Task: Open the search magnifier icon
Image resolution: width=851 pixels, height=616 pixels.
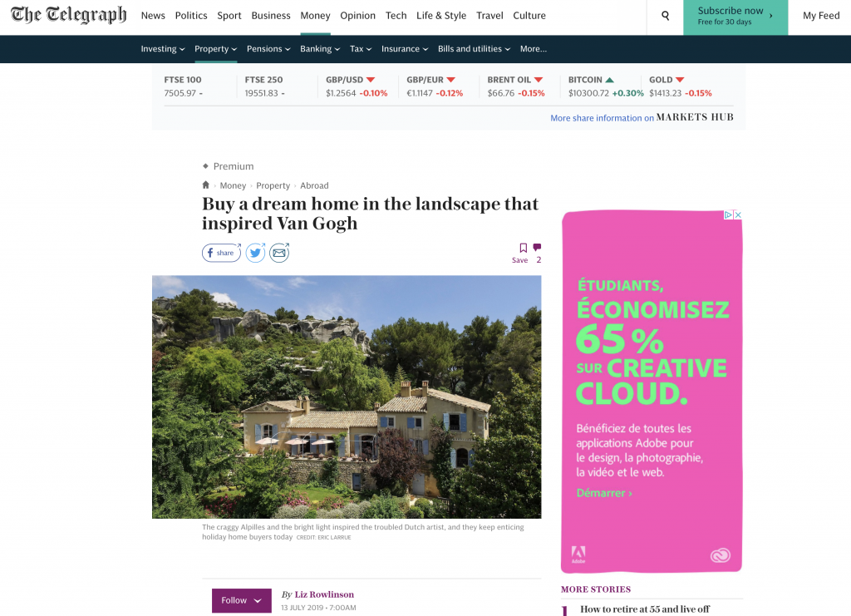Action: point(666,16)
